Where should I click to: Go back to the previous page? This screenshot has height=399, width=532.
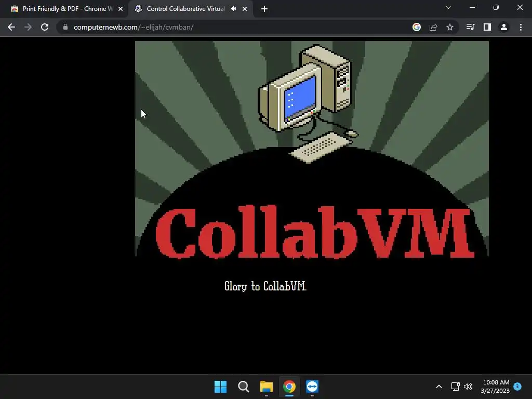pyautogui.click(x=11, y=27)
